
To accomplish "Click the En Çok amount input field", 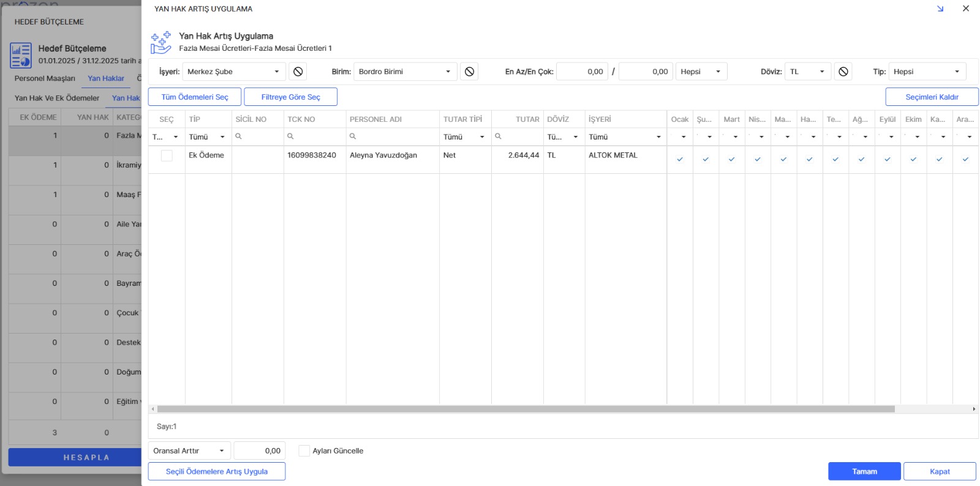I will pyautogui.click(x=646, y=72).
